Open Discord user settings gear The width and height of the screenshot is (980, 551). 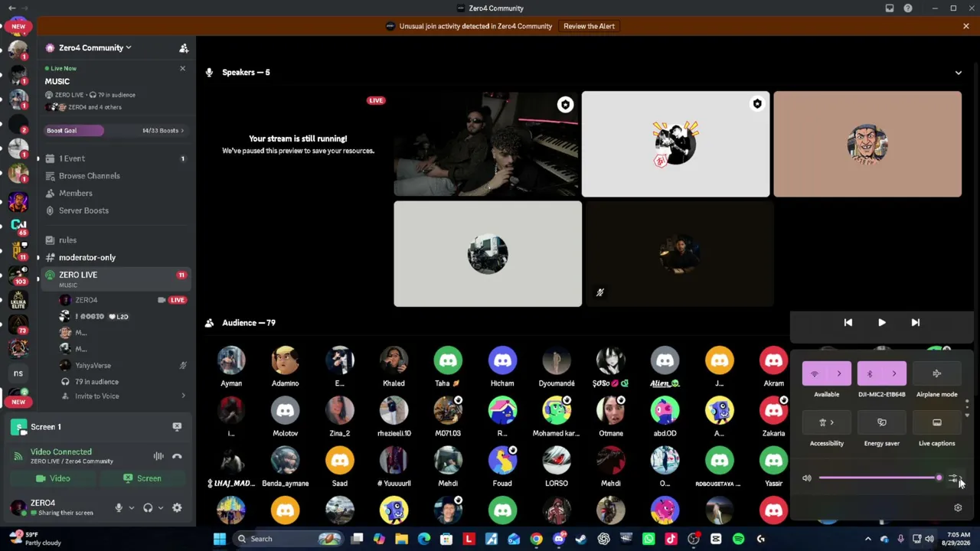click(177, 507)
